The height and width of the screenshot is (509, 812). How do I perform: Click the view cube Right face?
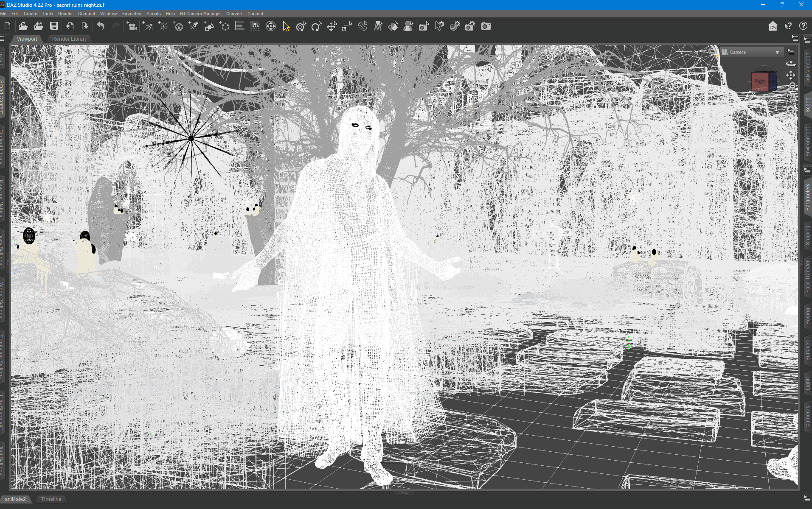pyautogui.click(x=760, y=81)
